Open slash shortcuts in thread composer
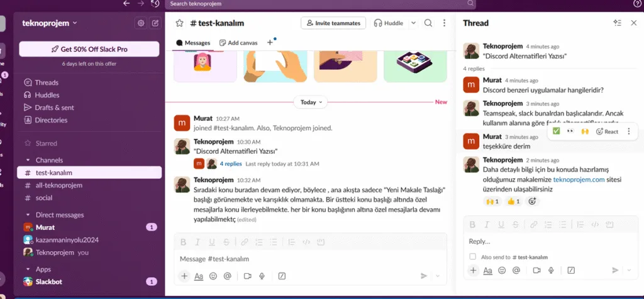The height and width of the screenshot is (299, 644). [x=571, y=270]
